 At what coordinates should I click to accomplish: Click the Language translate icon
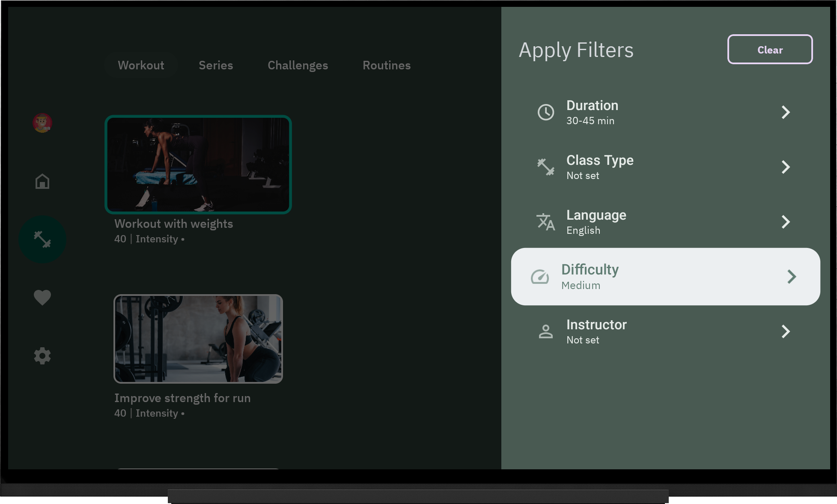[546, 222]
